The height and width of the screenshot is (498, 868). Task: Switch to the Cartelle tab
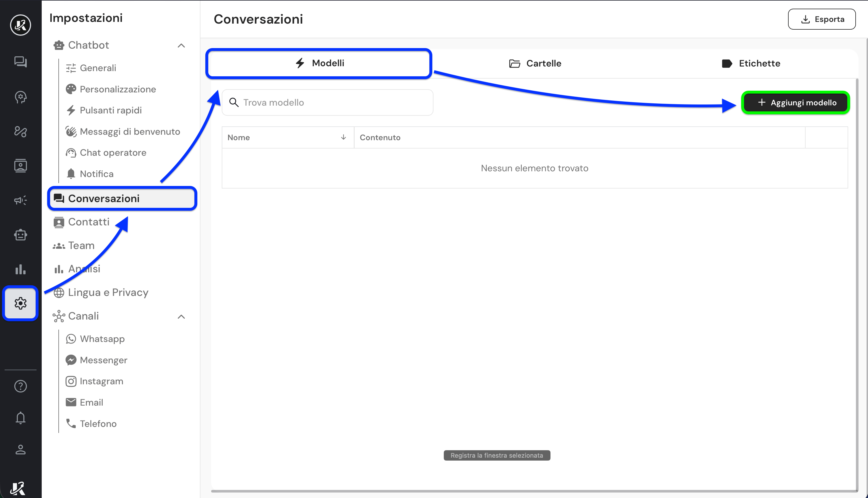click(535, 63)
